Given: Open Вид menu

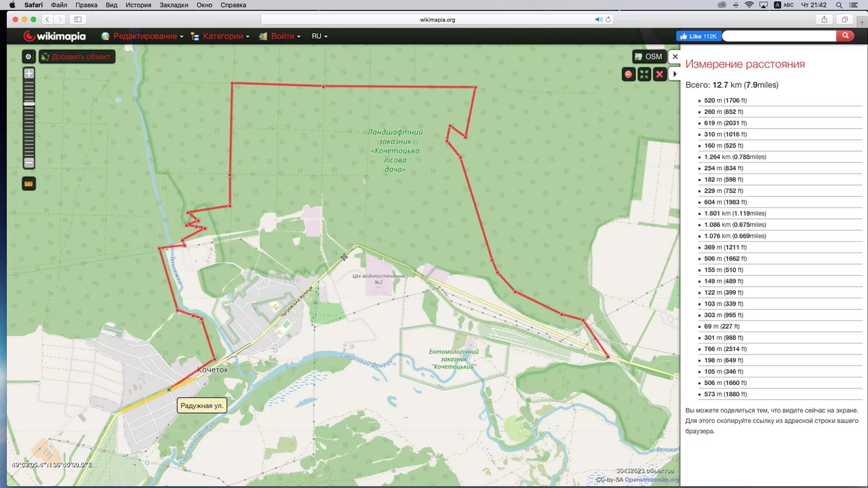Looking at the screenshot, I should coord(111,5).
